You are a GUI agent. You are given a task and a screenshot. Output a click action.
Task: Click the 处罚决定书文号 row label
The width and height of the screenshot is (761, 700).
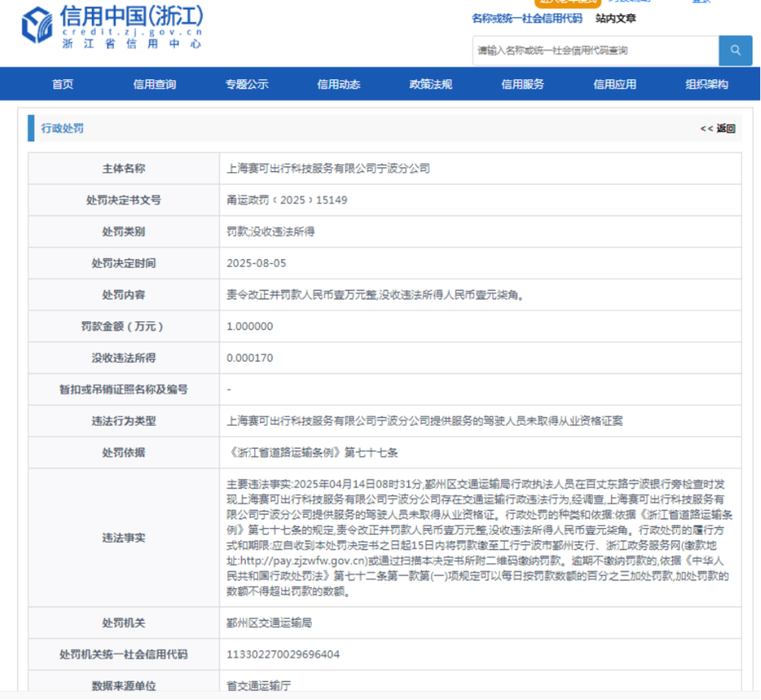tap(124, 200)
